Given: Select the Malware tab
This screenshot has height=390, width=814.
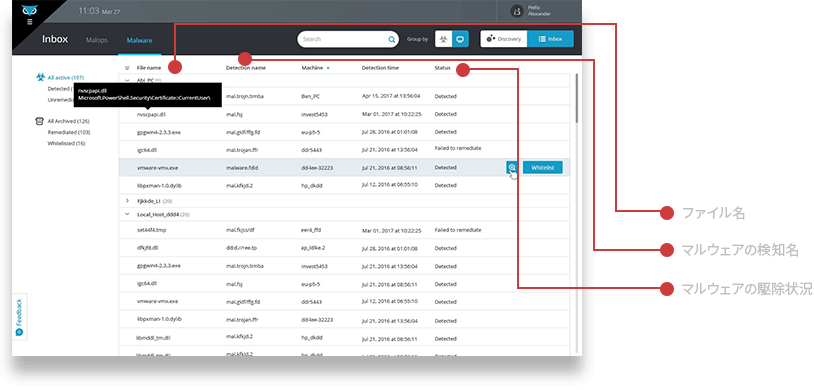Looking at the screenshot, I should point(139,40).
